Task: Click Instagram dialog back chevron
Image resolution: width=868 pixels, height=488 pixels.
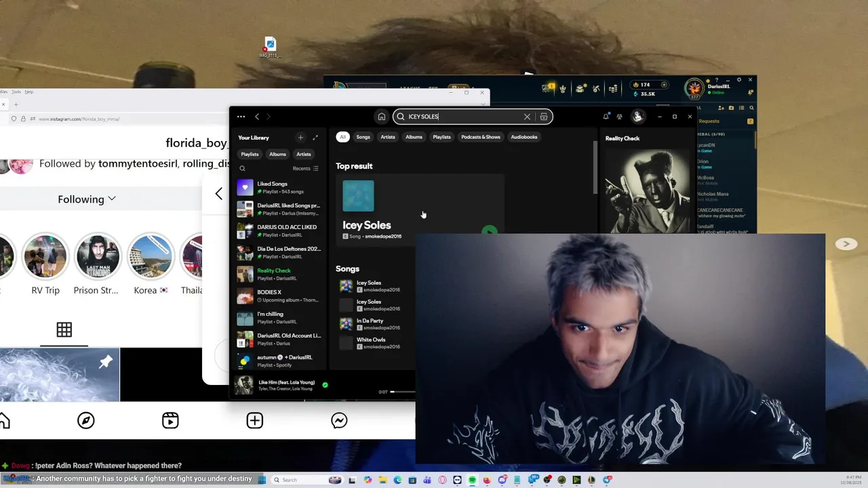Action: 218,194
